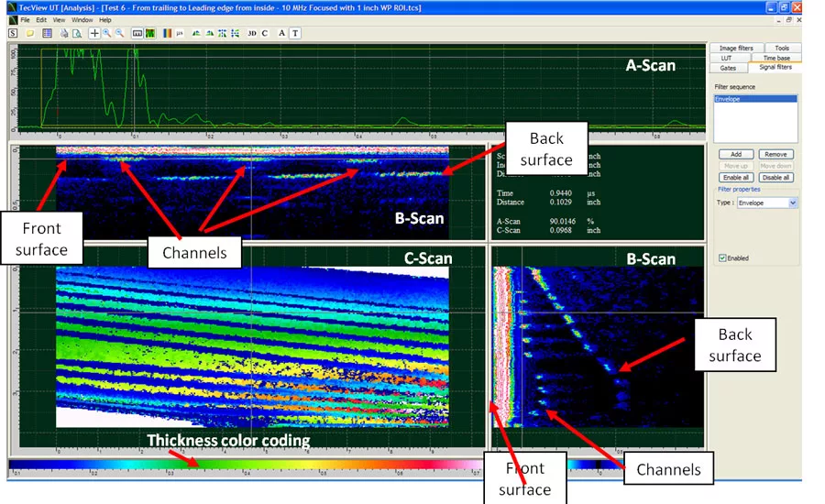Open a file with the folder icon

(x=30, y=33)
